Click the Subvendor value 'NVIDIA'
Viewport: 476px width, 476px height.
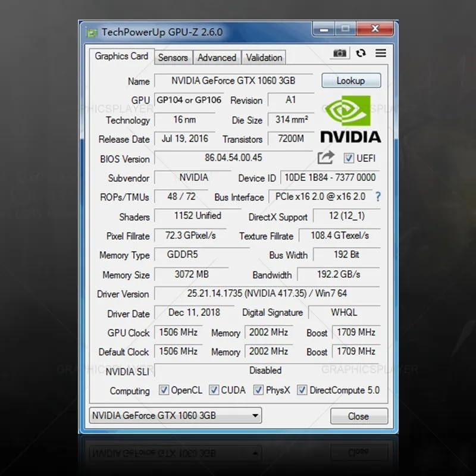click(x=193, y=177)
